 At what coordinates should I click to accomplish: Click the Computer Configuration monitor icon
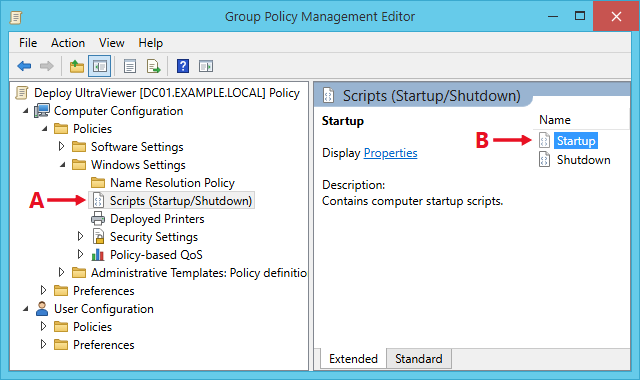pyautogui.click(x=42, y=111)
